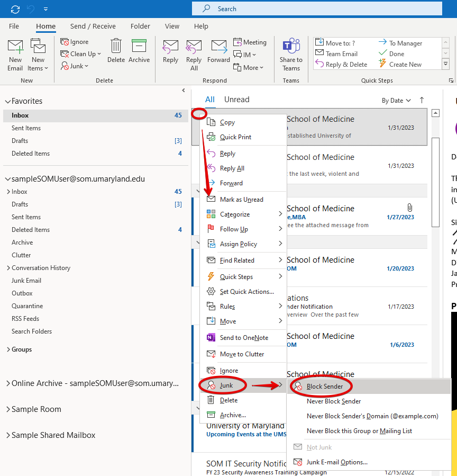Open the By Date sort dropdown

[x=396, y=101]
